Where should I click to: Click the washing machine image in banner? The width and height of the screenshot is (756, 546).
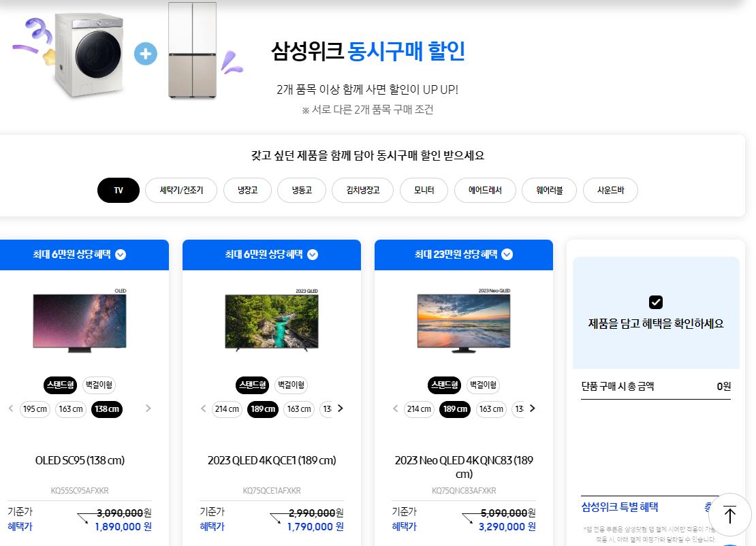tap(89, 54)
